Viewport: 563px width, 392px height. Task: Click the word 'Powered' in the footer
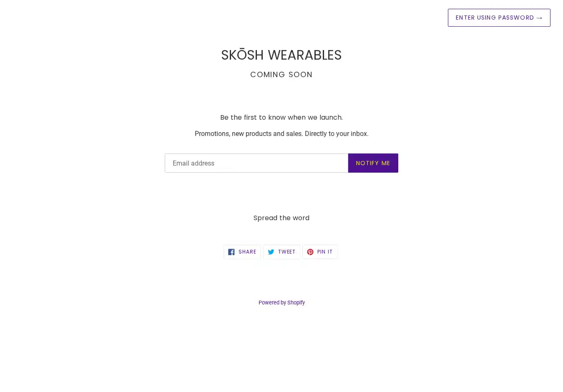tap(269, 303)
